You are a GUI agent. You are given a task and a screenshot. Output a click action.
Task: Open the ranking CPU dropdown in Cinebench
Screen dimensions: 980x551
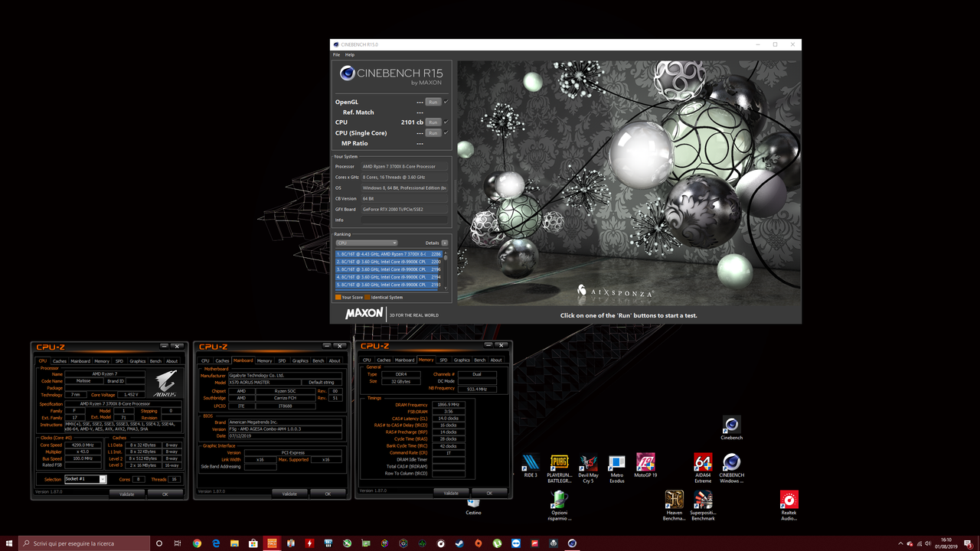(367, 243)
